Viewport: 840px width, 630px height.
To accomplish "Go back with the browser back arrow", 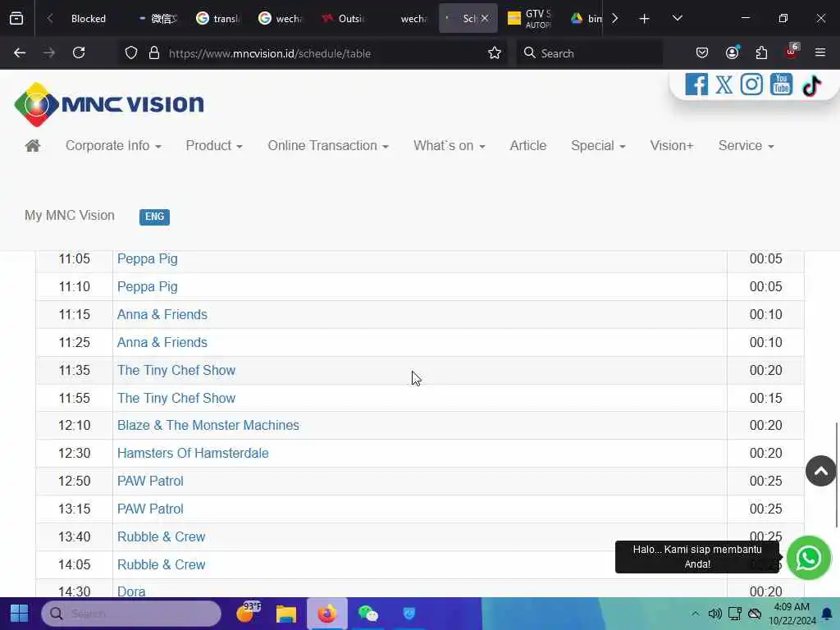I will [x=20, y=53].
